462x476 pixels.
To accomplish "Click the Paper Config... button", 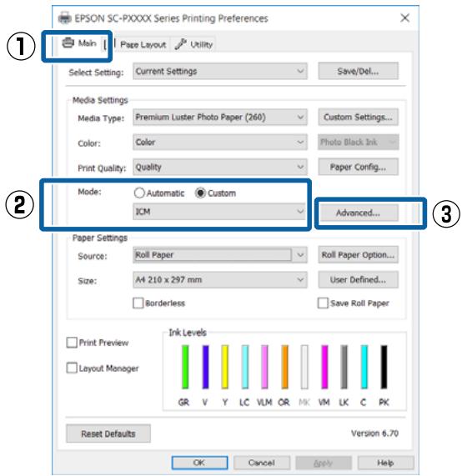I will 358,167.
